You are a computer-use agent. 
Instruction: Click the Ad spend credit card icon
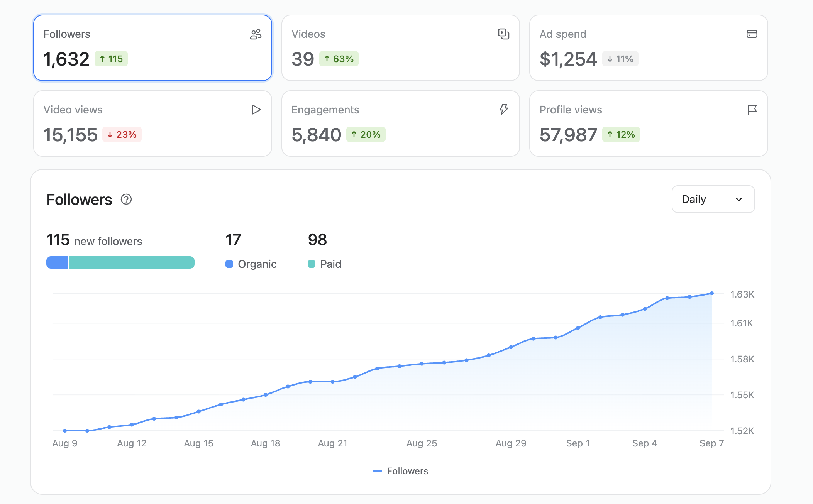[752, 34]
